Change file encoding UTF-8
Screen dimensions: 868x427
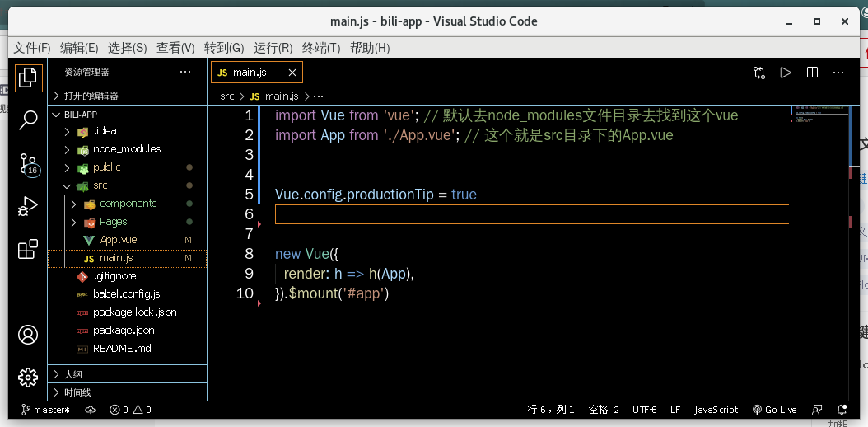[644, 410]
